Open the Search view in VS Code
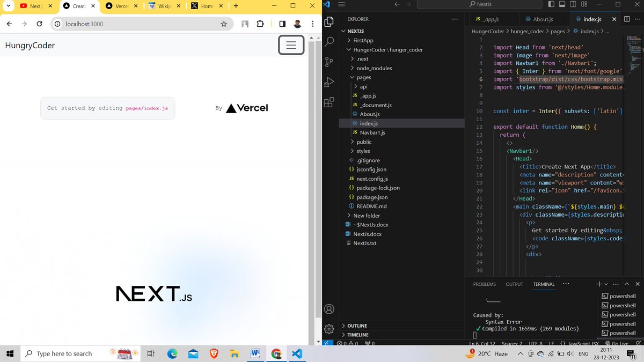The image size is (644, 362). coord(330,42)
